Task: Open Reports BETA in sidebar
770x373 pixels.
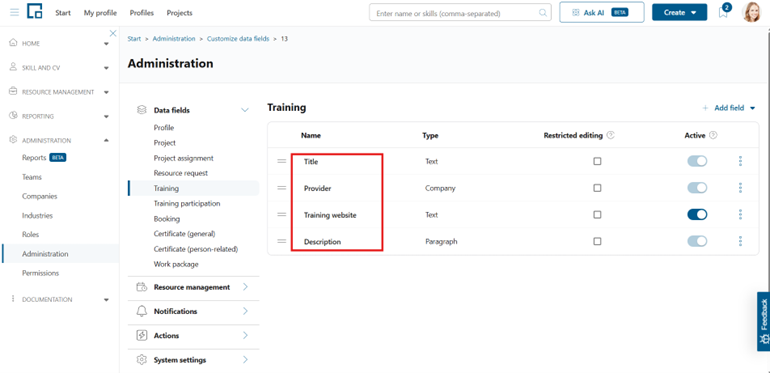Action: (44, 158)
